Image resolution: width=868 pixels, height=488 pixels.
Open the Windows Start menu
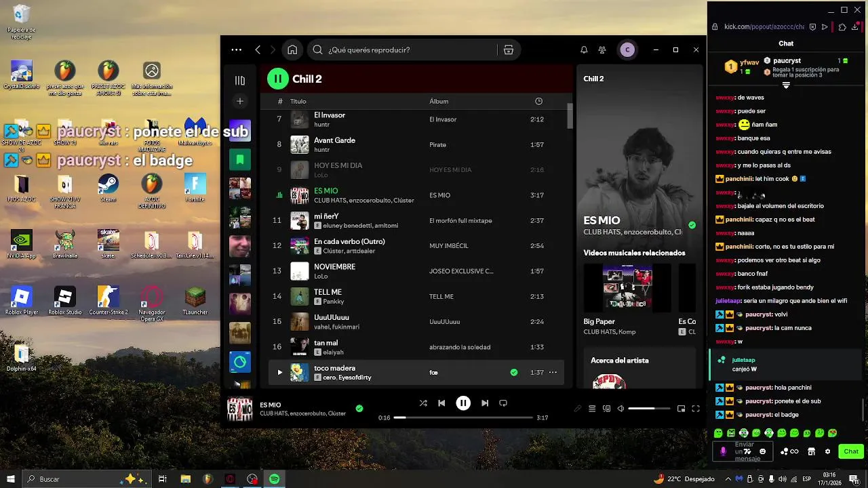pyautogui.click(x=10, y=479)
